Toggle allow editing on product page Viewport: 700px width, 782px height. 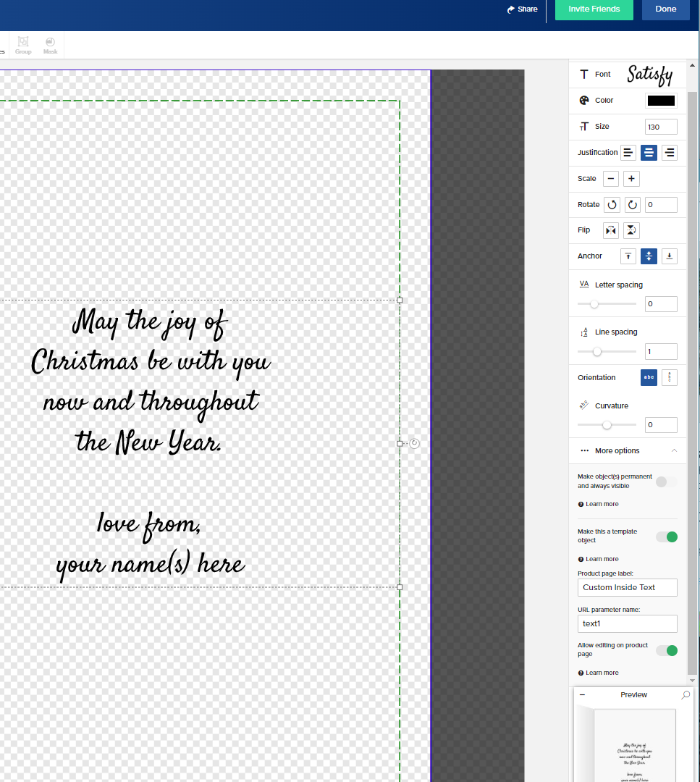point(667,650)
